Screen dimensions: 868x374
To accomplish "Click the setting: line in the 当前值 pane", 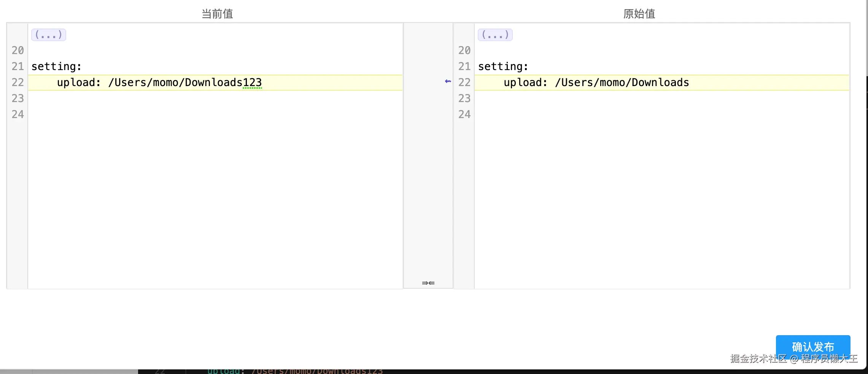I will tap(56, 66).
